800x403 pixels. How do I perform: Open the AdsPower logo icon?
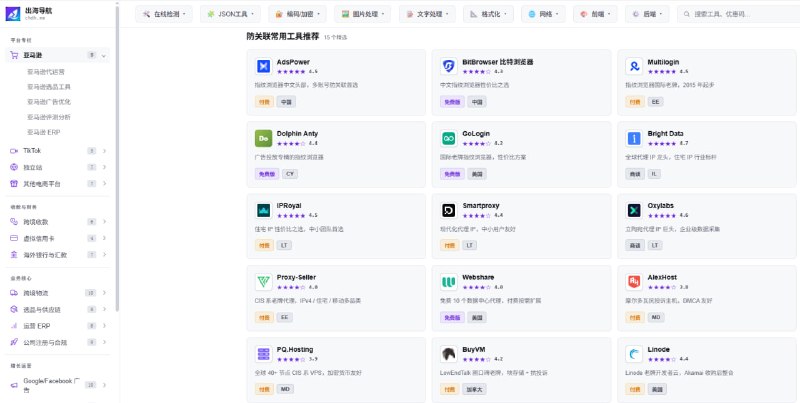tap(263, 66)
